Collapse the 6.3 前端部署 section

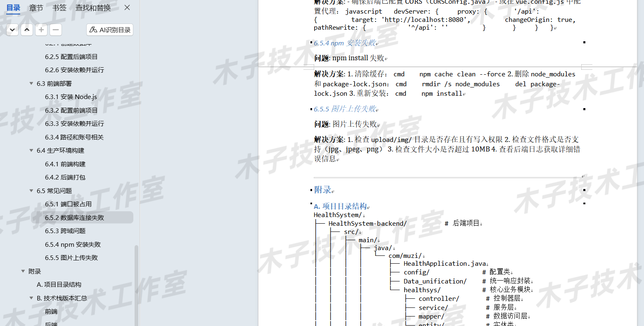[x=31, y=83]
